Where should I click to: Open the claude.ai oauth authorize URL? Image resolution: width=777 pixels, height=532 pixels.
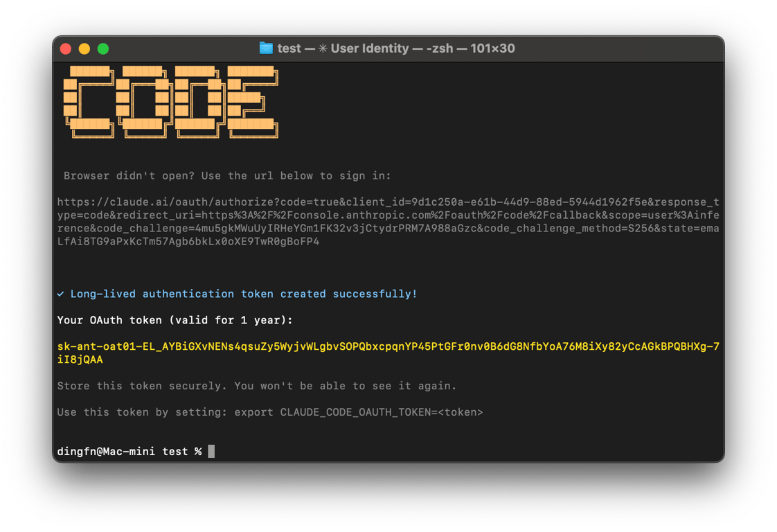(x=388, y=222)
